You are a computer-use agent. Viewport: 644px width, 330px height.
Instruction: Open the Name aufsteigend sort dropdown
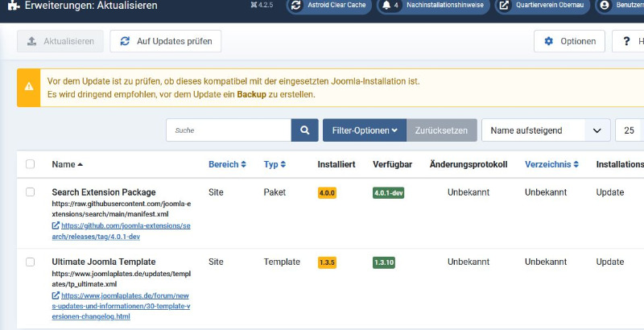click(x=546, y=130)
